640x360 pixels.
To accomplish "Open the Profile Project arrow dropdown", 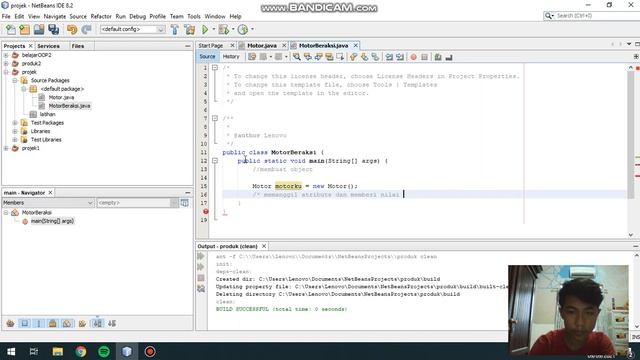I will pyautogui.click(x=252, y=29).
